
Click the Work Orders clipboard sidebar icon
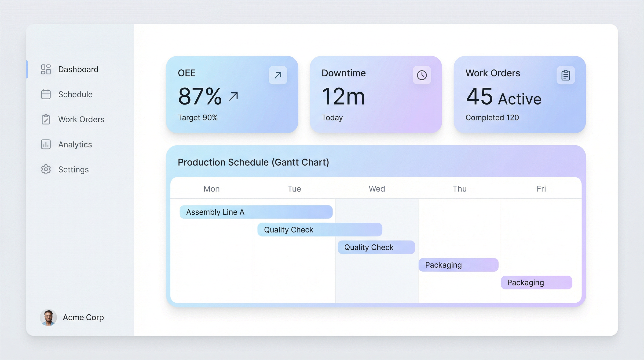point(46,120)
